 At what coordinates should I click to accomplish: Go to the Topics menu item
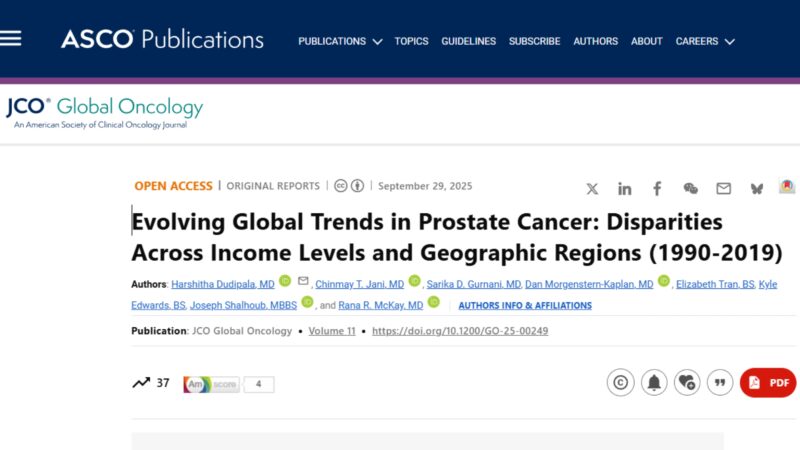click(x=411, y=41)
